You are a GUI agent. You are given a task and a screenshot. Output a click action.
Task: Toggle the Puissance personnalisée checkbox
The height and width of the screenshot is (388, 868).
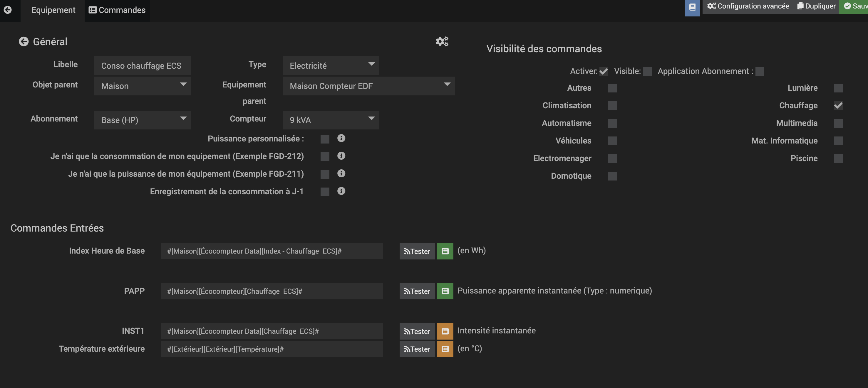coord(325,139)
